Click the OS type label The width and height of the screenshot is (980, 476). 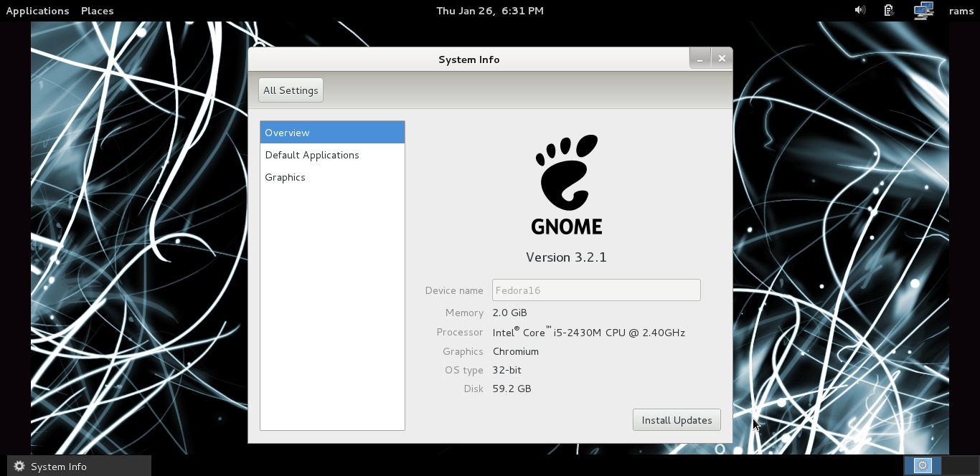tap(464, 370)
